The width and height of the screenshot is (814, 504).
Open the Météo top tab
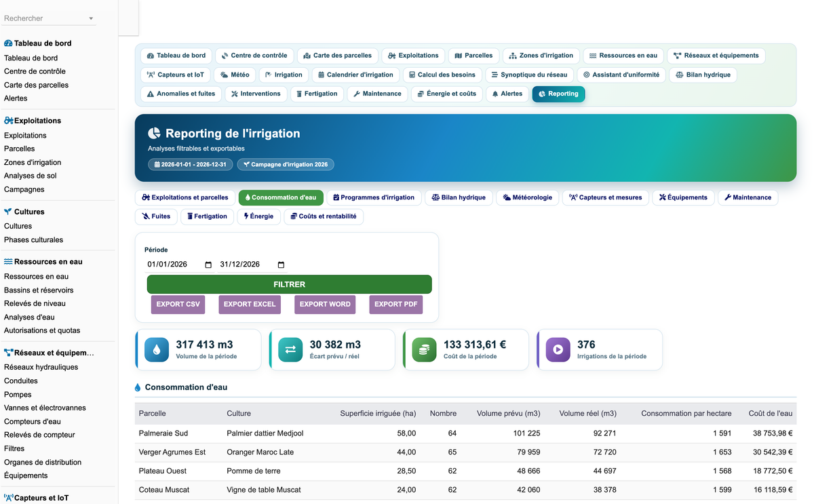tap(235, 75)
